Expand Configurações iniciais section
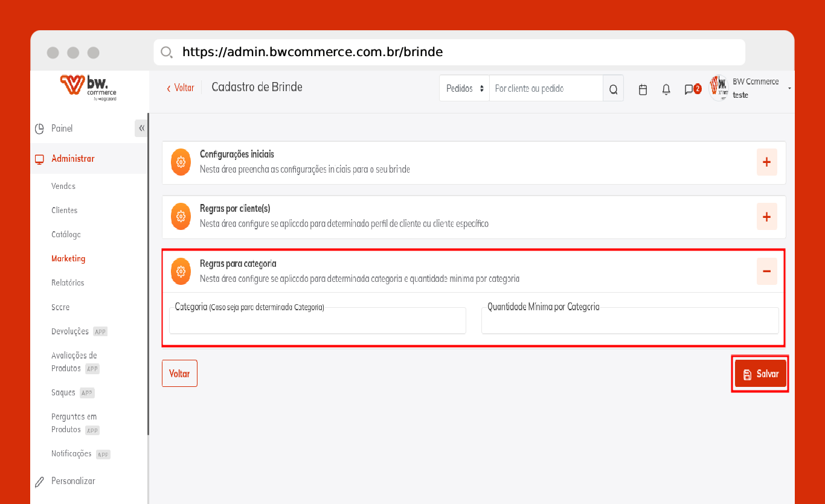This screenshot has width=825, height=504. (x=766, y=162)
